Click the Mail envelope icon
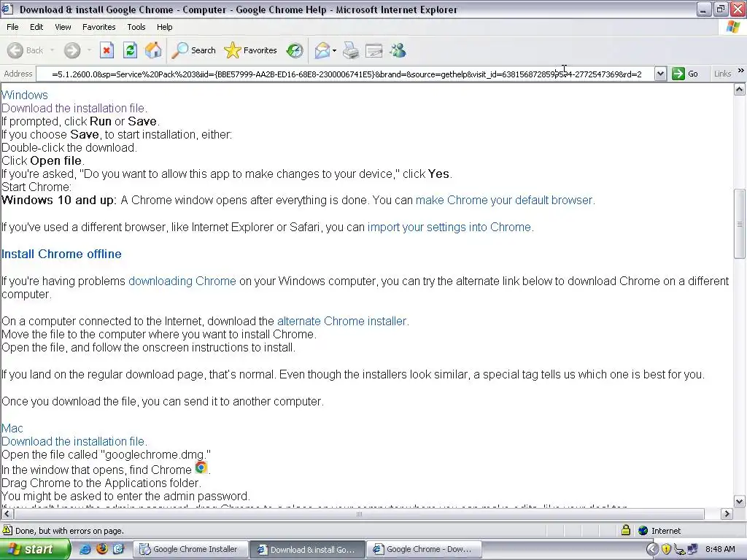The width and height of the screenshot is (747, 560). [x=322, y=50]
